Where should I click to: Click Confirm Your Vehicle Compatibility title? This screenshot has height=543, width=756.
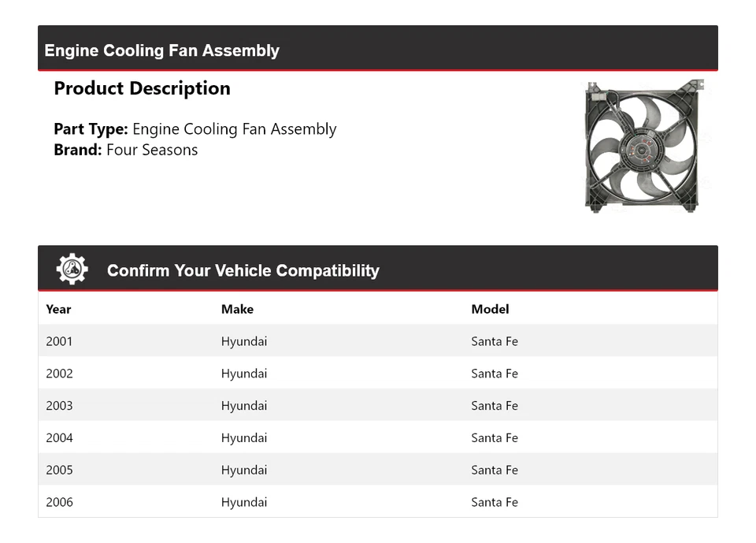pyautogui.click(x=243, y=271)
